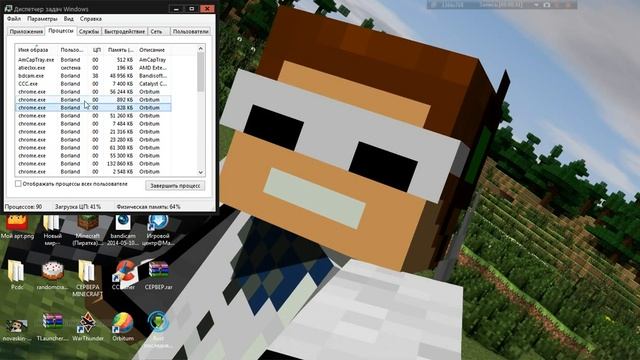Select chrome.exe row using 56 244 КБ

click(x=93, y=92)
